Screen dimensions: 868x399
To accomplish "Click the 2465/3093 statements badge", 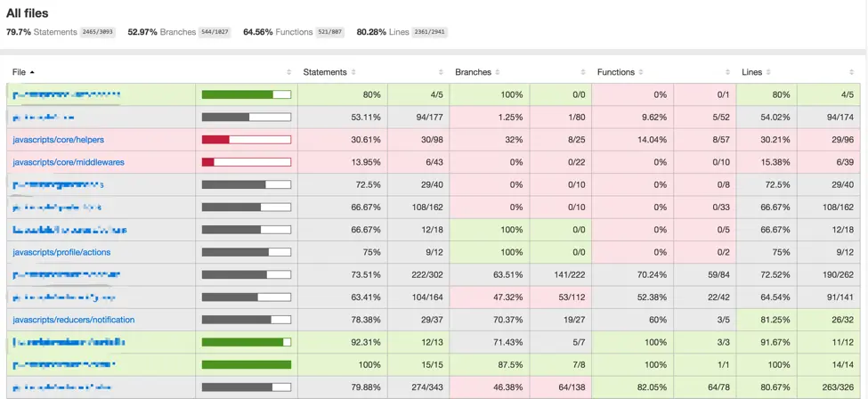I will pyautogui.click(x=98, y=32).
